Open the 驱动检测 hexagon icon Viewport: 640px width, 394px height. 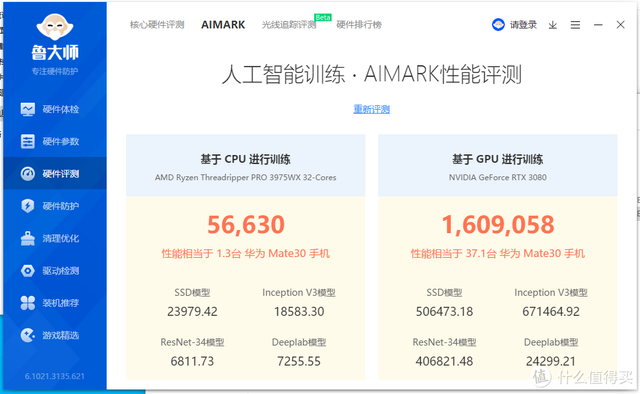coord(28,271)
